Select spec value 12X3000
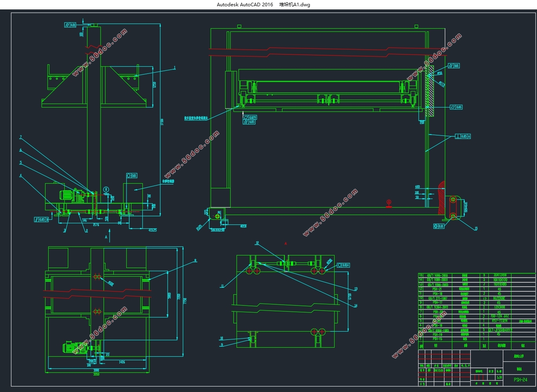 (x=500, y=307)
